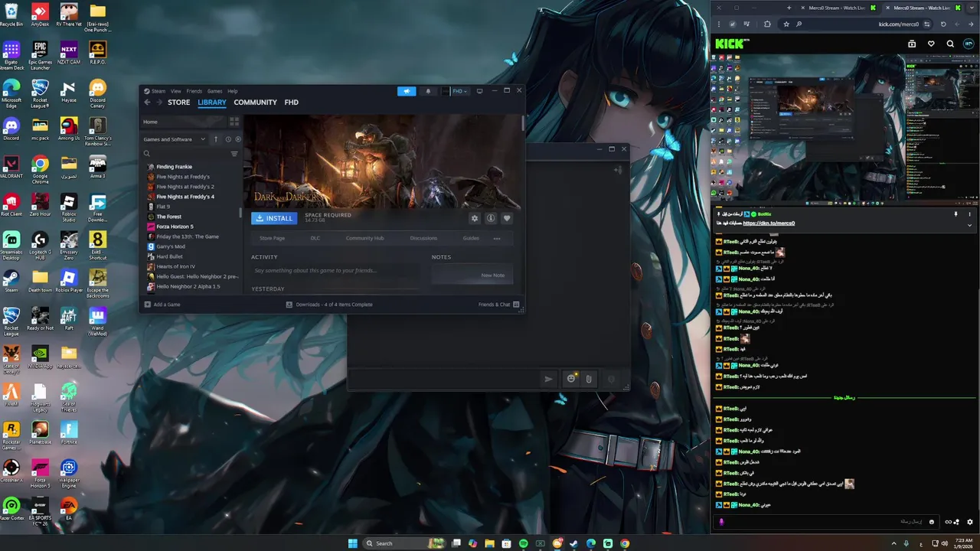Viewport: 980px width, 551px height.
Task: Open the Store Page link
Action: point(272,238)
